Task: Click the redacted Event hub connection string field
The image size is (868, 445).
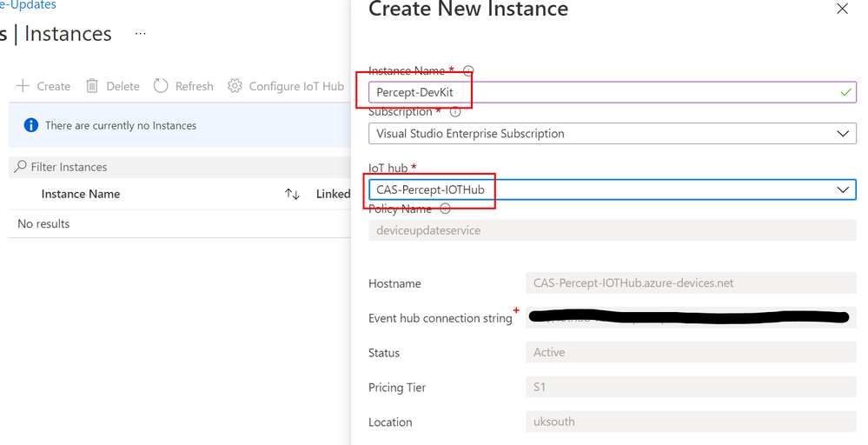Action: 691,317
